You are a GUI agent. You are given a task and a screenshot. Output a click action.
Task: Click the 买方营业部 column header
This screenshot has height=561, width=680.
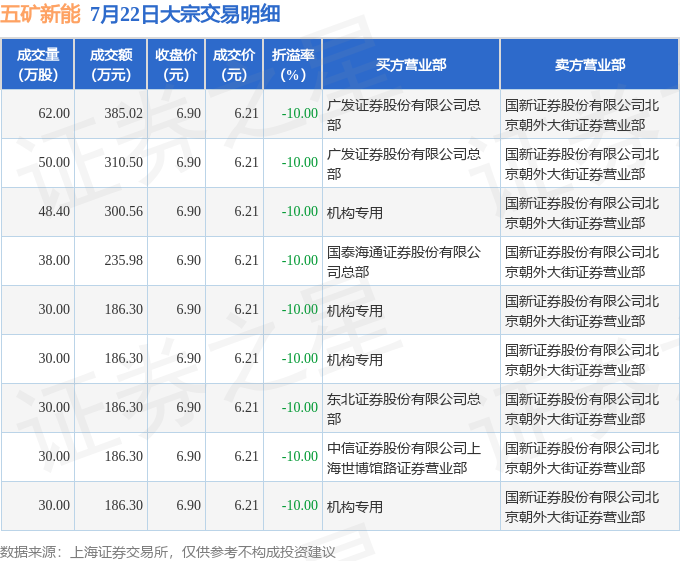[411, 64]
